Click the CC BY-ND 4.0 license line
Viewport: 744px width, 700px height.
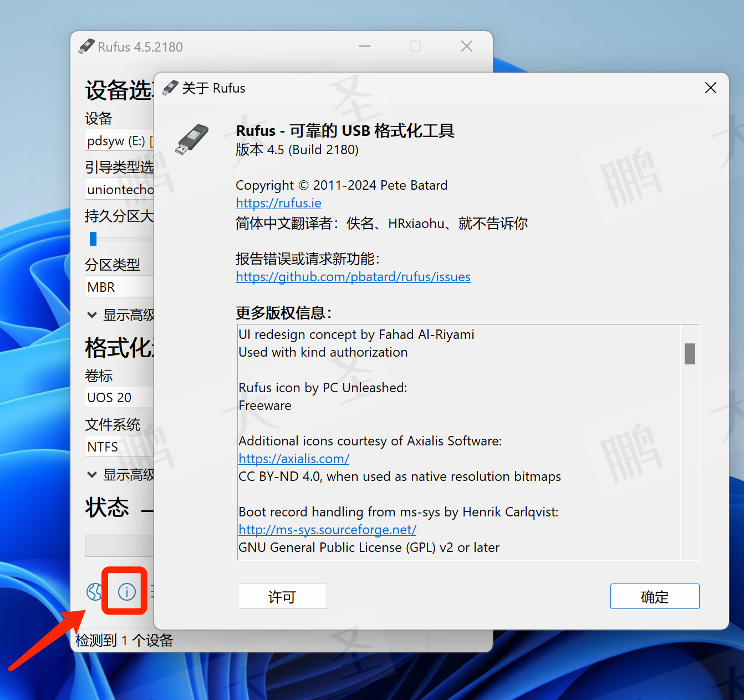[x=400, y=476]
